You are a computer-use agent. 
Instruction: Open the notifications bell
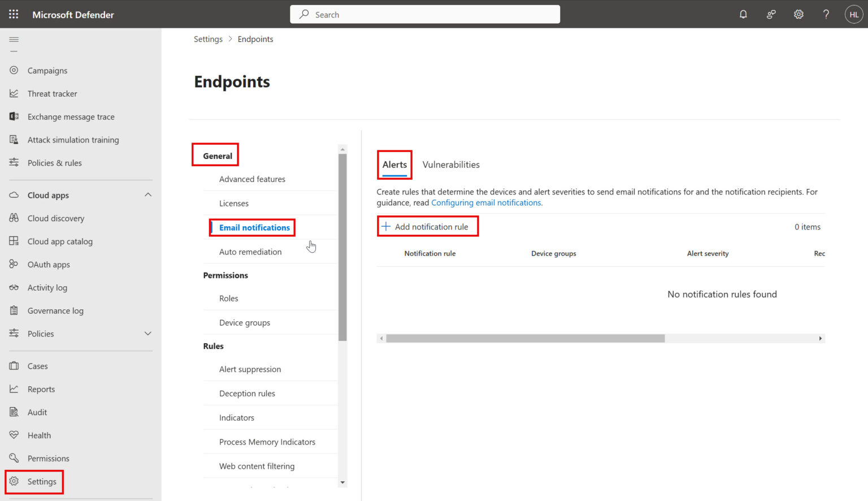pos(743,14)
